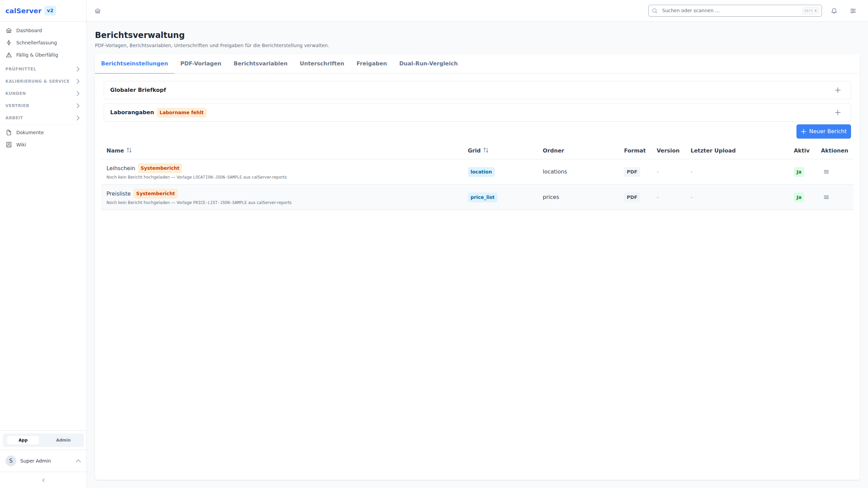Open actions menu for Leihschein row
This screenshot has width=868, height=488.
click(x=826, y=172)
